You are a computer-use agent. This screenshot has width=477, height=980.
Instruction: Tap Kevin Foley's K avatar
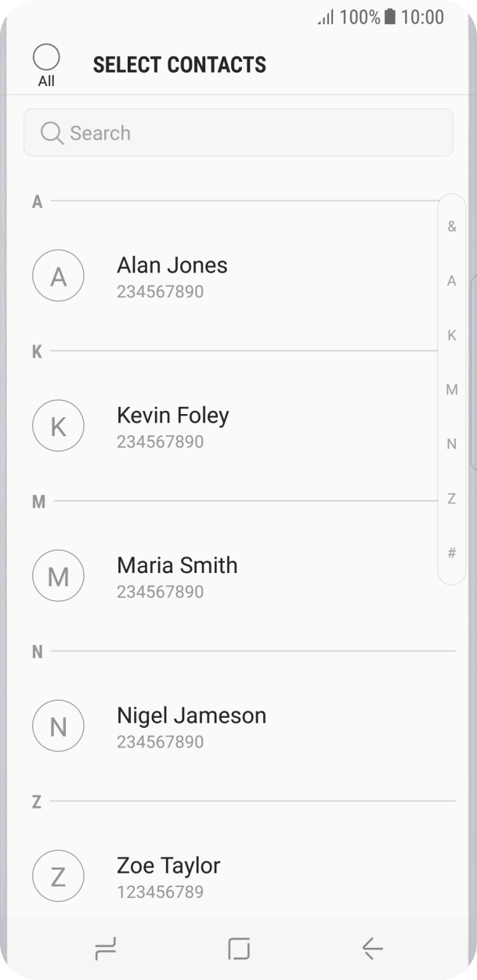point(58,426)
